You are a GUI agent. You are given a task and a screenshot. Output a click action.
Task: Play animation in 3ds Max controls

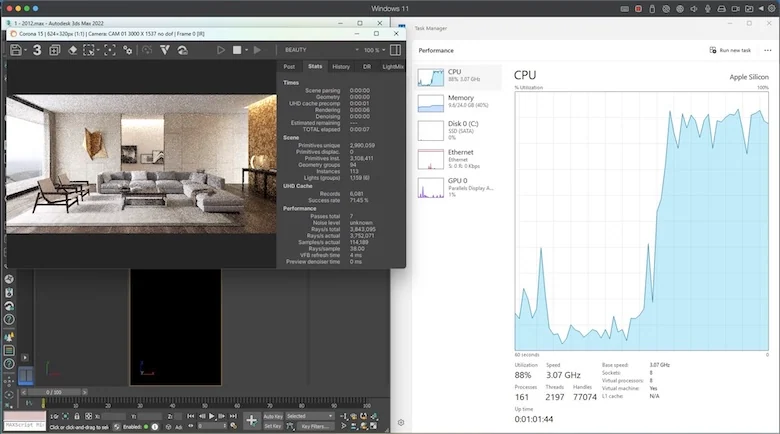click(x=212, y=416)
